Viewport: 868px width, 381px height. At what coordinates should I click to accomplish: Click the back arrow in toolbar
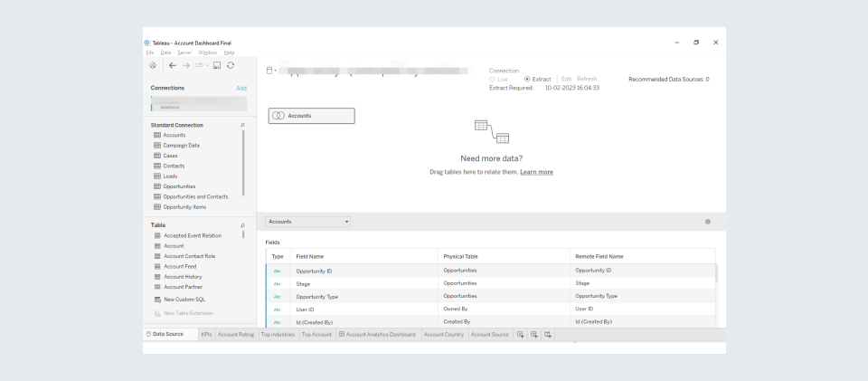172,65
